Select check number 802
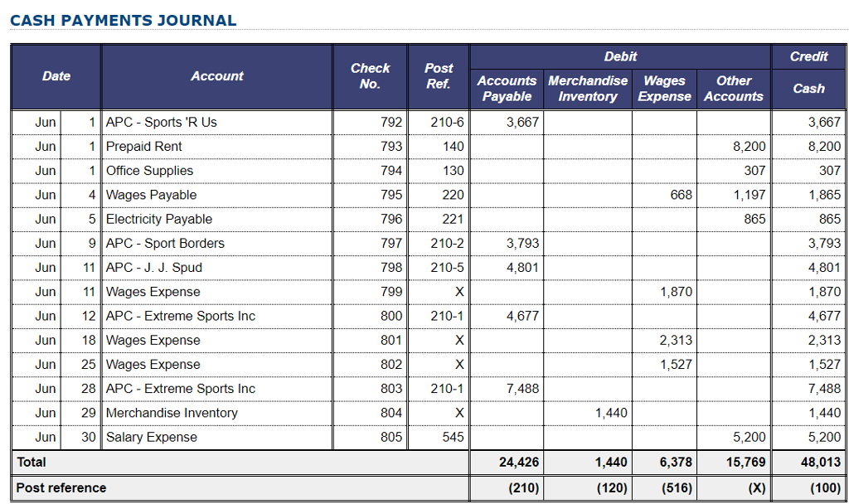 point(391,365)
